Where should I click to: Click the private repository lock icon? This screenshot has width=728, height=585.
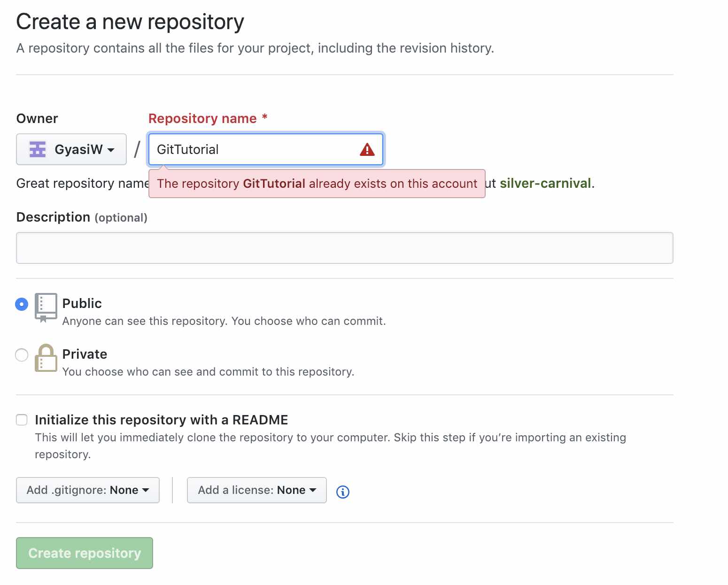pyautogui.click(x=46, y=358)
